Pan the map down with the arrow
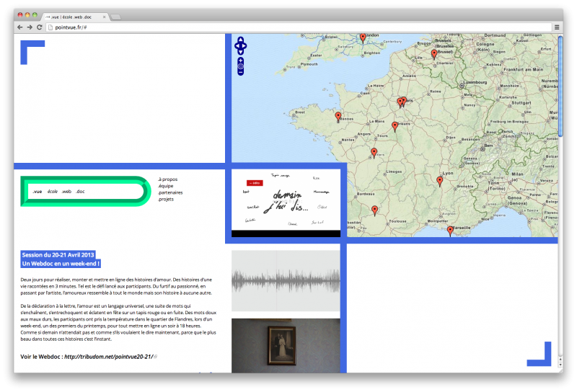The height and width of the screenshot is (392, 577). coord(240,52)
